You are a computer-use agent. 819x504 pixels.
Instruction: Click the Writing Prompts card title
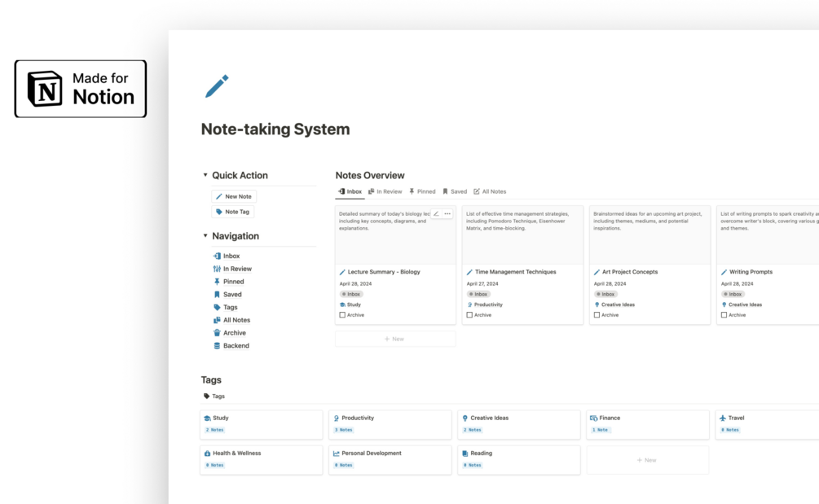751,272
